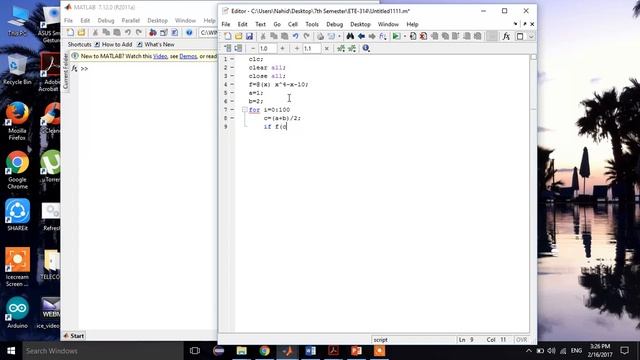The height and width of the screenshot is (360, 640).
Task: Toggle OVR overwrite mode in status bar
Action: click(x=521, y=340)
